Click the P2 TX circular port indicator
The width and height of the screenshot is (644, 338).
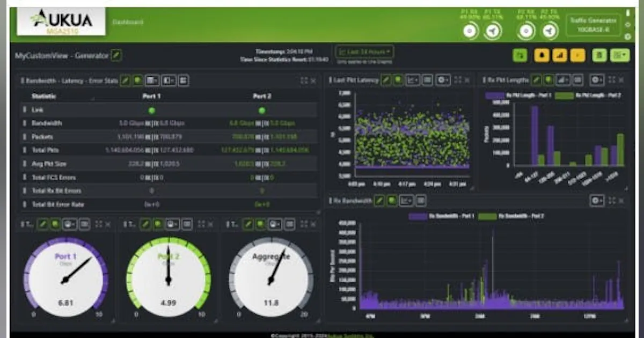549,32
